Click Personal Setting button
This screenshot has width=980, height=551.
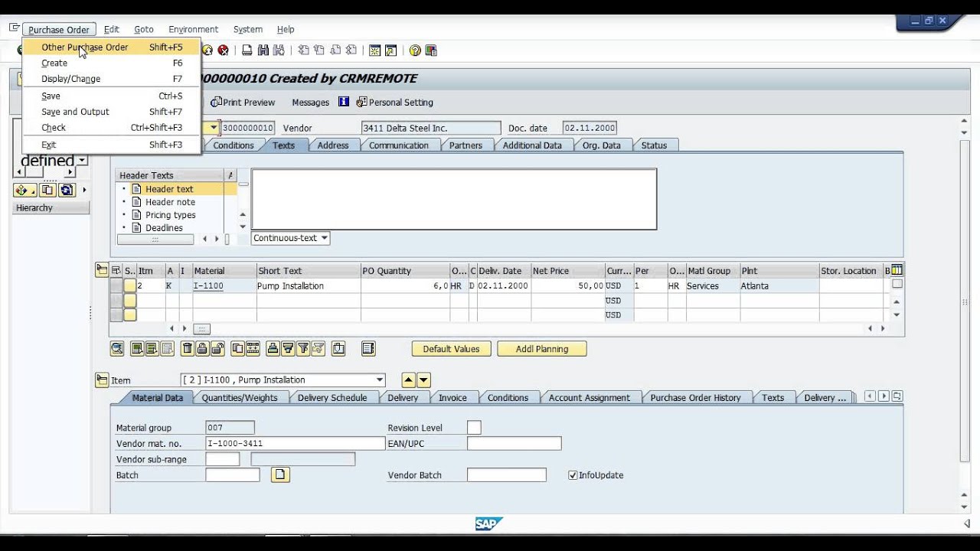(x=395, y=102)
